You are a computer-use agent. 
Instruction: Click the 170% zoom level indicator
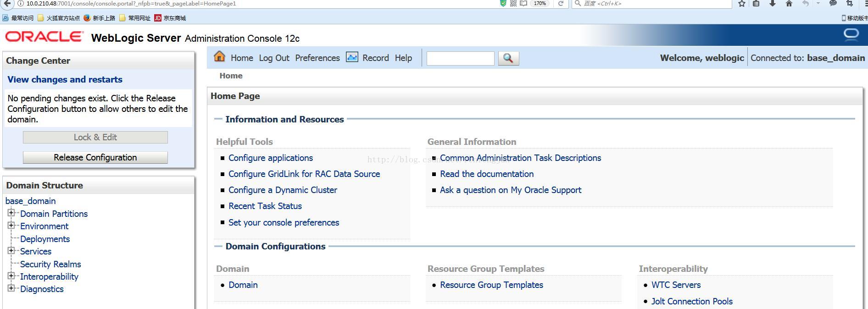tap(540, 3)
